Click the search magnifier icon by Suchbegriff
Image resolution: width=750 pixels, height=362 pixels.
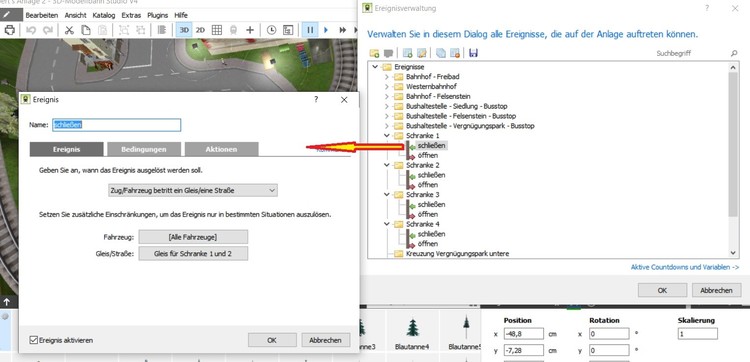734,54
